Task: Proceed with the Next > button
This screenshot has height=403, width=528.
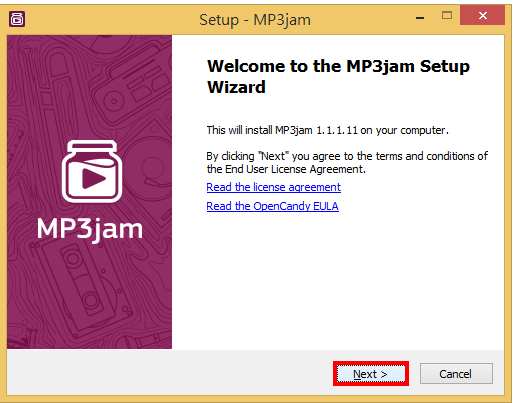Action: [371, 374]
